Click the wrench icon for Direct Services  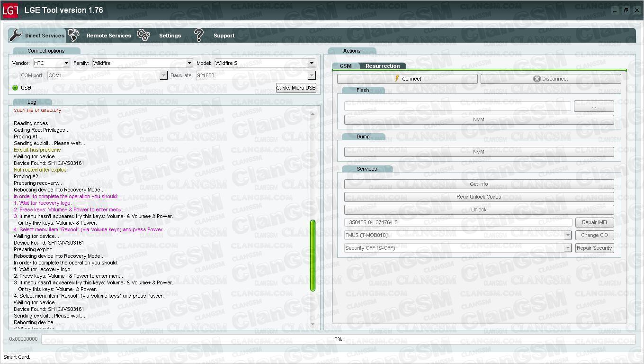[x=16, y=35]
